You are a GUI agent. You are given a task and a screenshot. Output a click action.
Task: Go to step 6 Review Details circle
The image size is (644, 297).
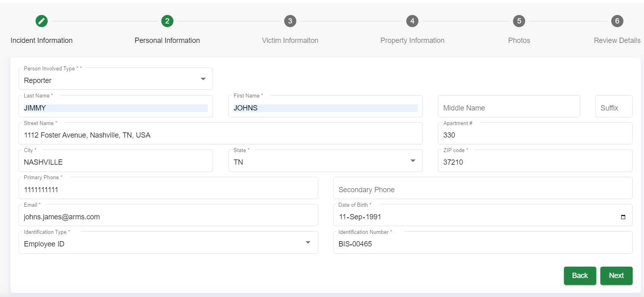click(617, 21)
